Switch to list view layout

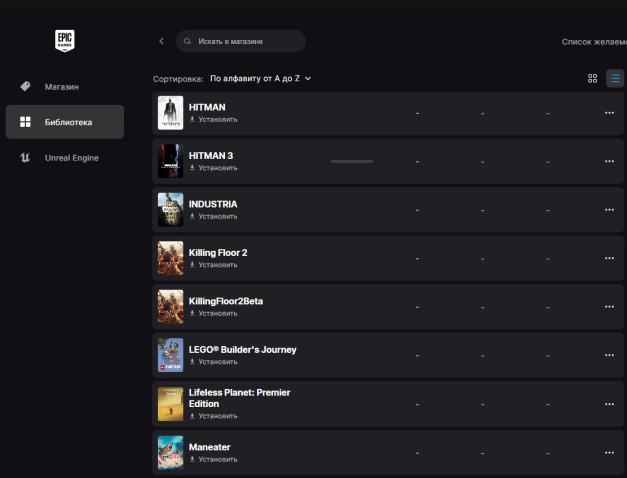click(614, 78)
